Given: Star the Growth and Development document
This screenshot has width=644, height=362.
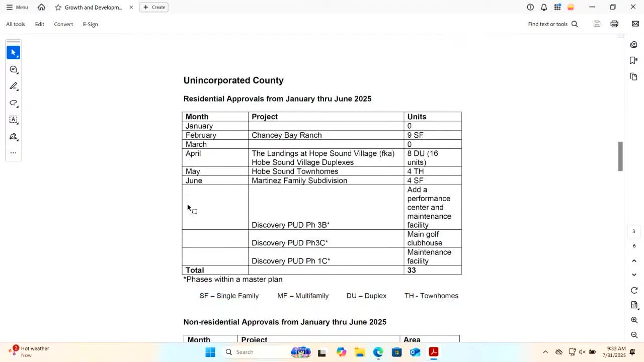Looking at the screenshot, I should 58,7.
